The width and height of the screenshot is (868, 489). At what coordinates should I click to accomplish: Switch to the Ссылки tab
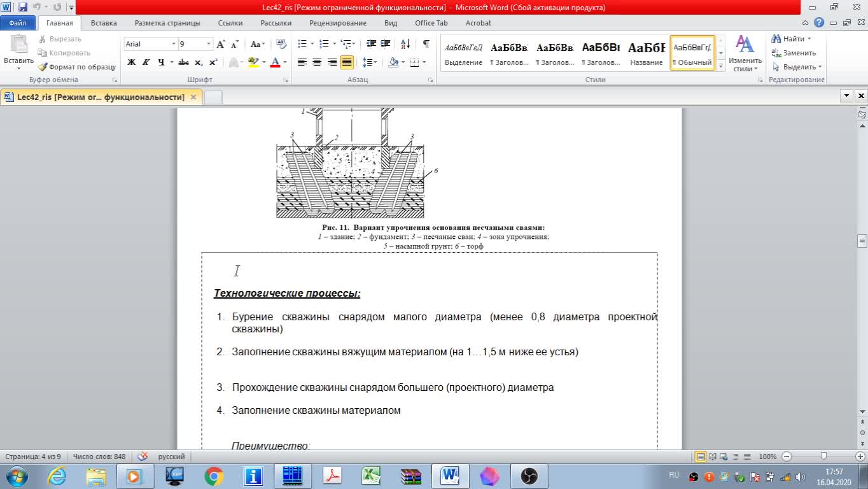click(x=230, y=23)
